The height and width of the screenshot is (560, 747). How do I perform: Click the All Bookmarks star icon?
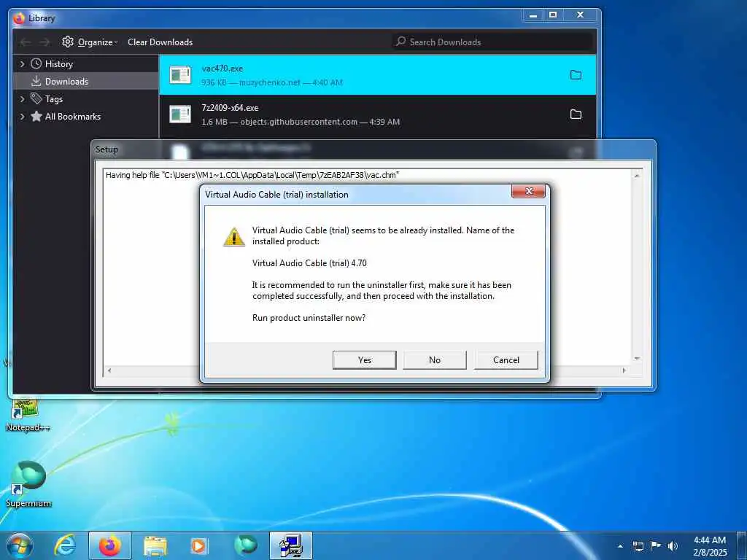[36, 116]
